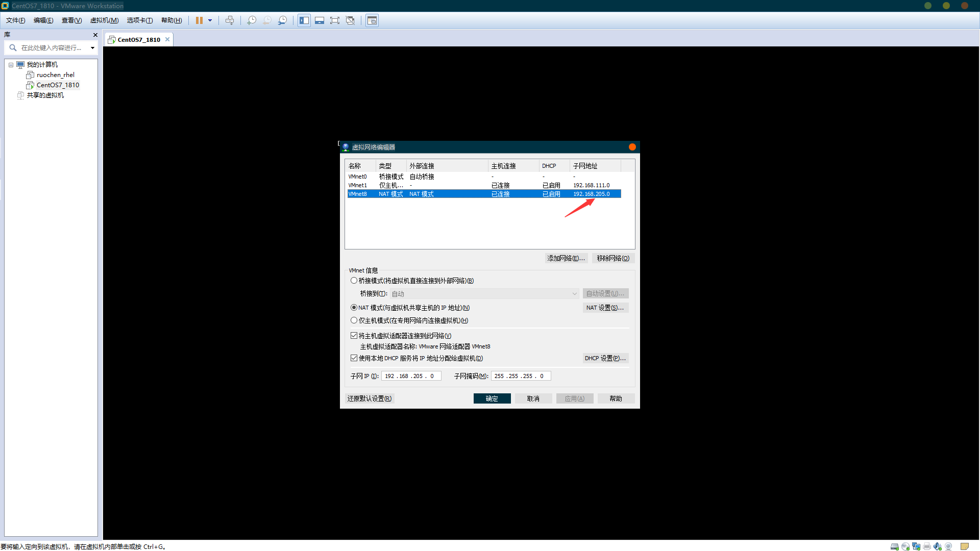980x551 pixels.
Task: Click the subnet IP input field
Action: (x=411, y=376)
